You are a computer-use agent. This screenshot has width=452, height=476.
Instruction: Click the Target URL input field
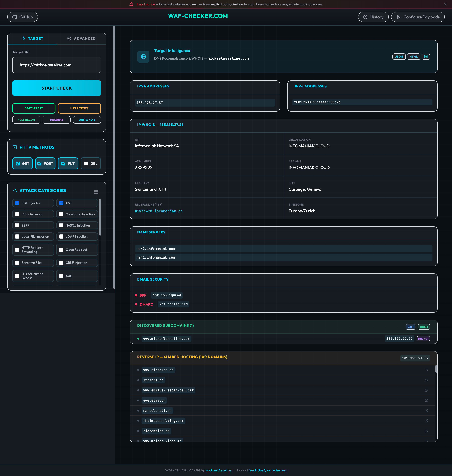point(56,65)
